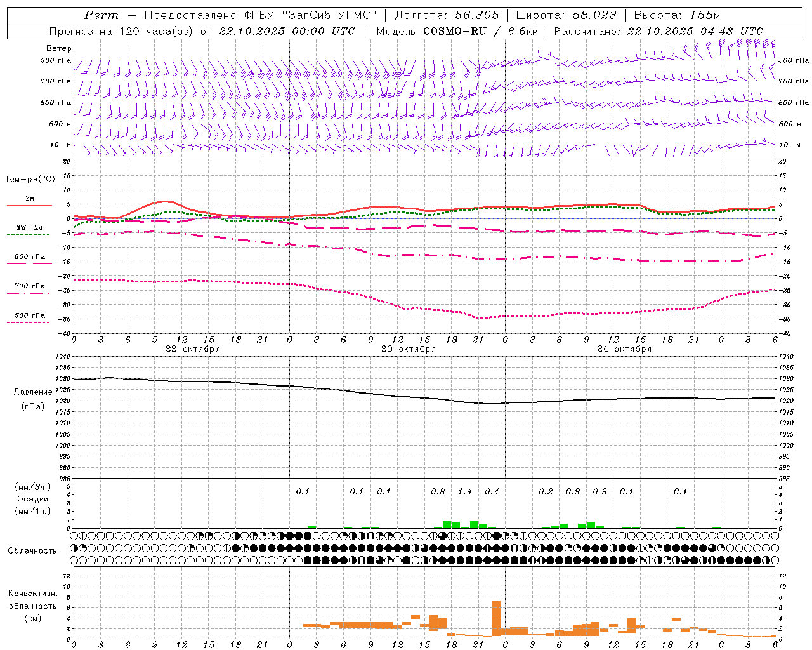This screenshot has width=812, height=650.
Task: Click the "0.8" precipitation amount value
Action: click(x=438, y=491)
